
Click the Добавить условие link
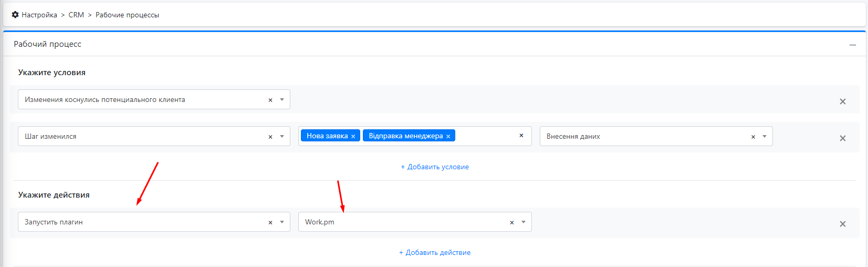click(x=435, y=167)
